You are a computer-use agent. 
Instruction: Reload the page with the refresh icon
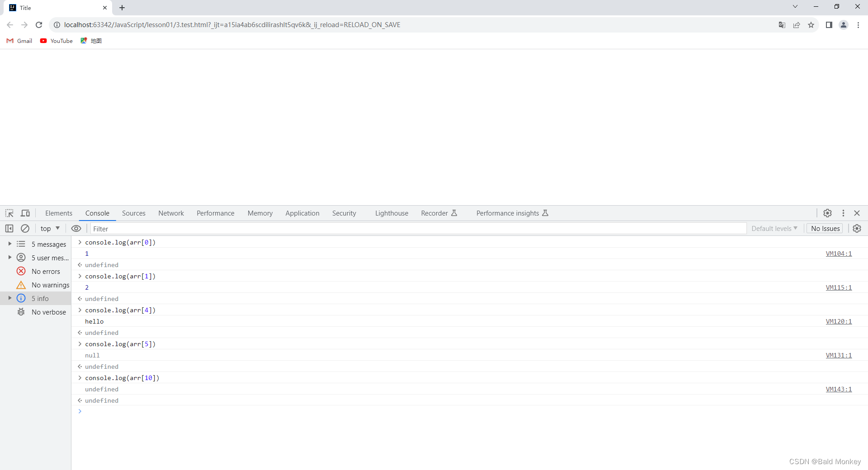click(39, 25)
